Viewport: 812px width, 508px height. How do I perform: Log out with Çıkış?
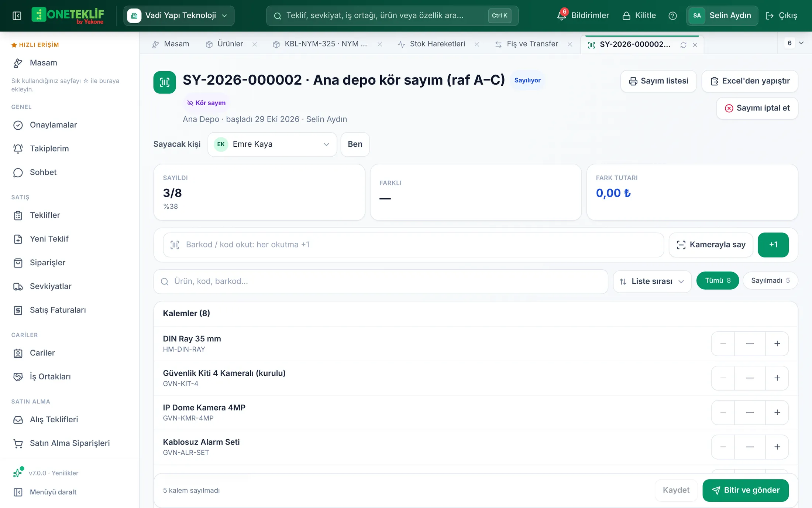781,16
